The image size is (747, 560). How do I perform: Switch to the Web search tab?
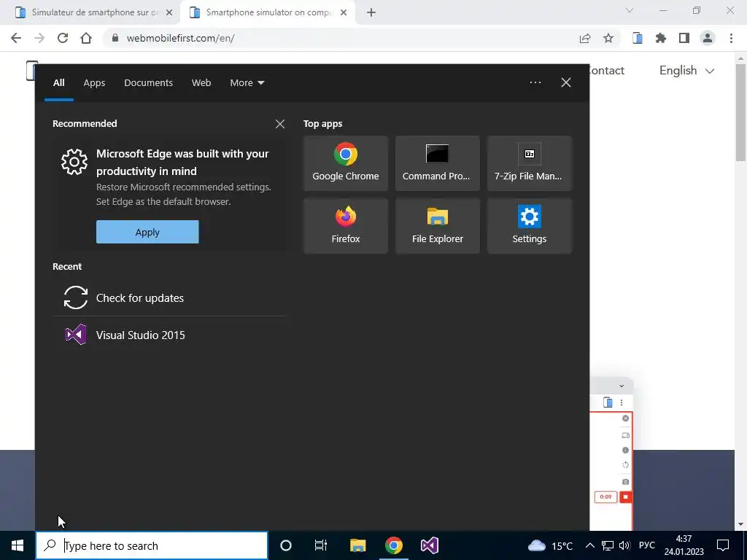pos(201,83)
